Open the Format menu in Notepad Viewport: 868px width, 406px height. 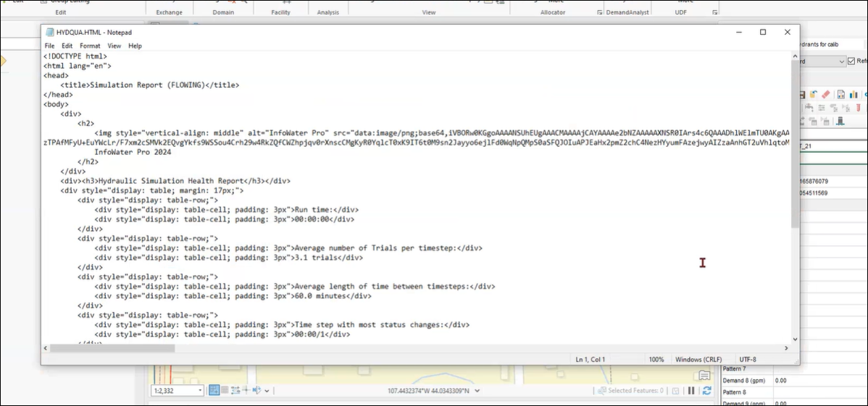[x=90, y=46]
